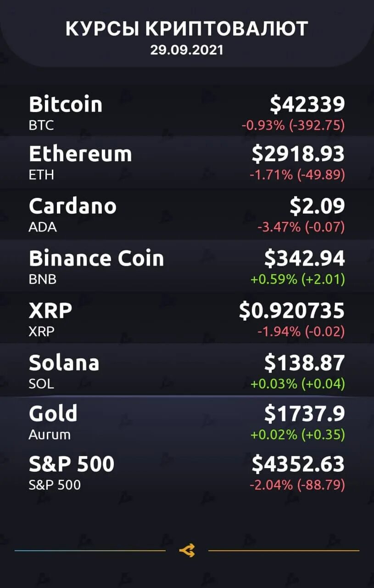Image resolution: width=374 pixels, height=588 pixels.
Task: Select the Ethereum coin name
Action: pyautogui.click(x=80, y=153)
